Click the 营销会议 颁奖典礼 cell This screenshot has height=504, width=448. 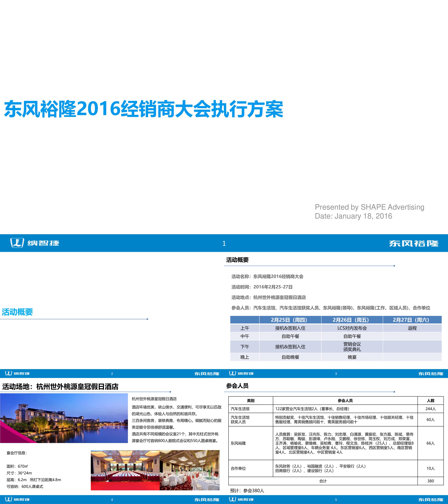point(352,346)
